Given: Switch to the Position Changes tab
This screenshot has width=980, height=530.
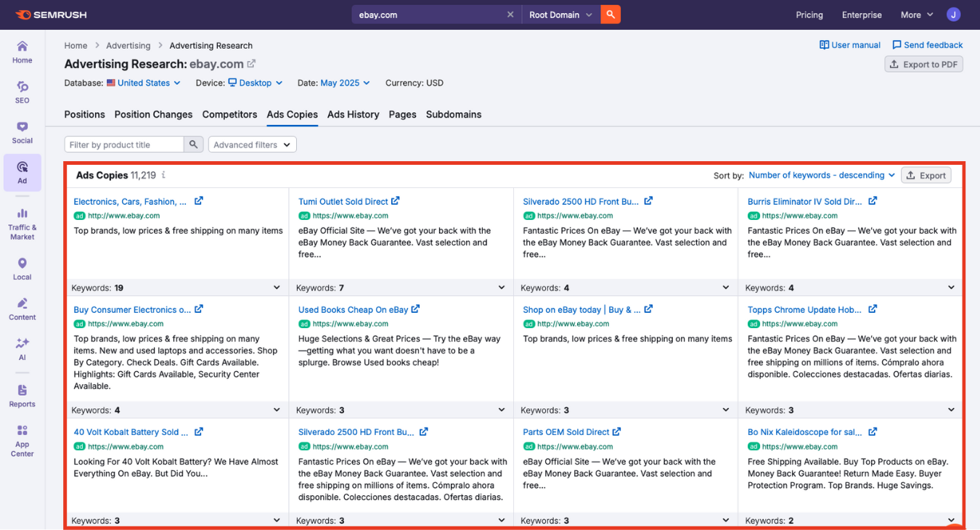Looking at the screenshot, I should [153, 115].
